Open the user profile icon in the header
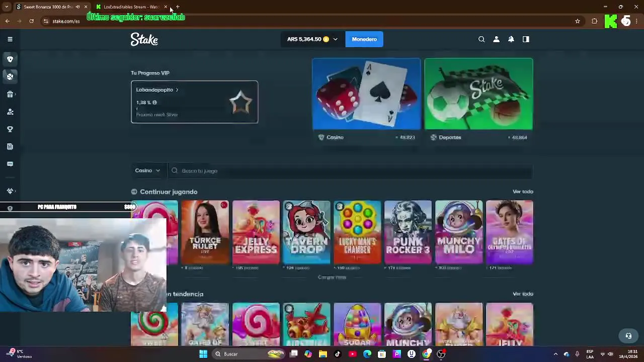This screenshot has width=644, height=362. [x=496, y=39]
